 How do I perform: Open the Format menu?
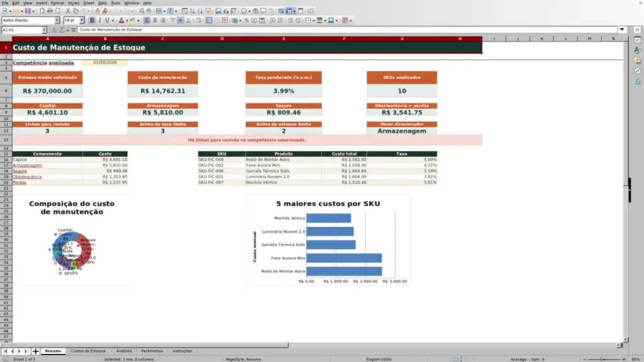57,3
